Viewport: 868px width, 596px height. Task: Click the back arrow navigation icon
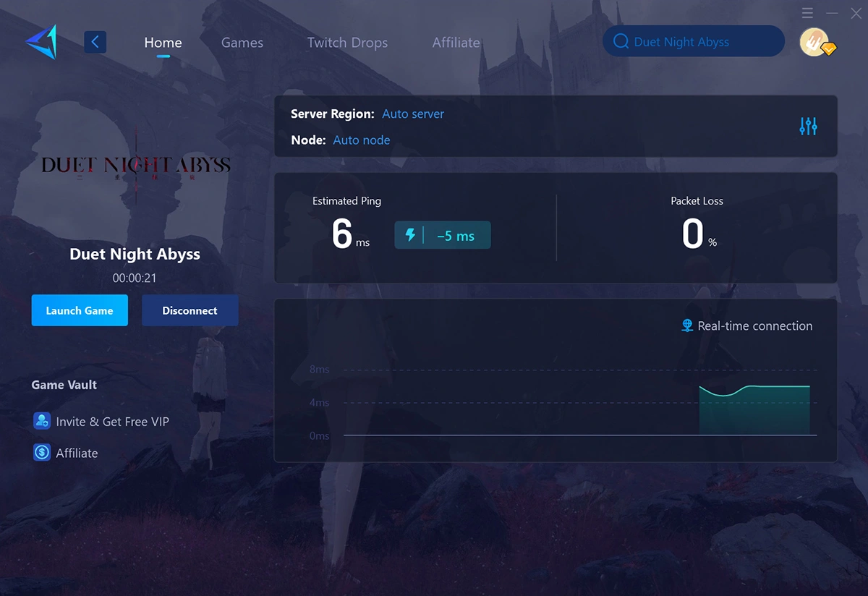tap(95, 41)
